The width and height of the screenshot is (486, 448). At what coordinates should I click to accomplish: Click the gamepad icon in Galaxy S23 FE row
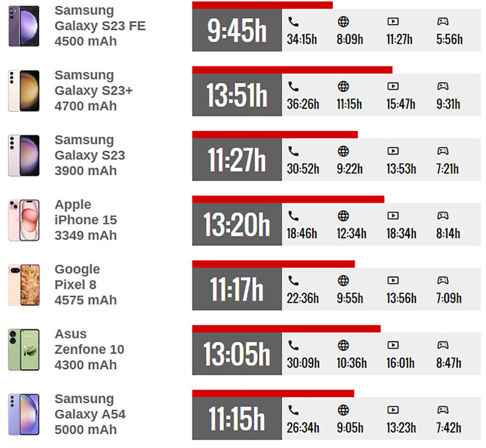(443, 22)
